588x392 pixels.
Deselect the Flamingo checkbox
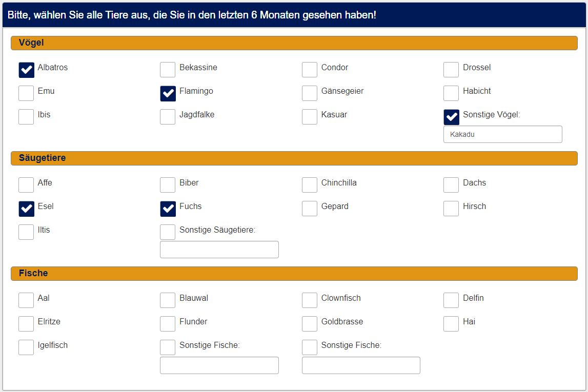(168, 93)
